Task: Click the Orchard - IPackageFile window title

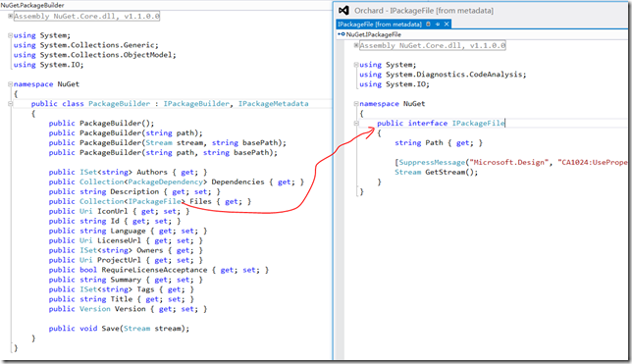Action: point(424,11)
